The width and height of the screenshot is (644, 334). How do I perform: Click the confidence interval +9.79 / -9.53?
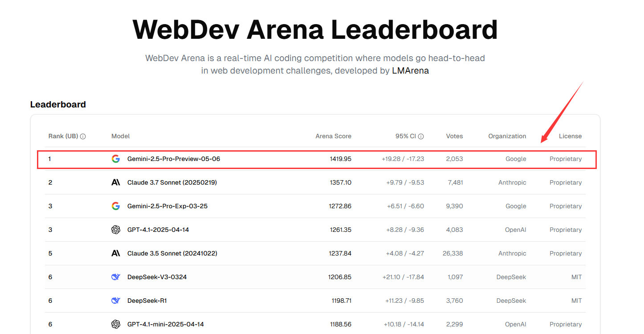tap(406, 182)
